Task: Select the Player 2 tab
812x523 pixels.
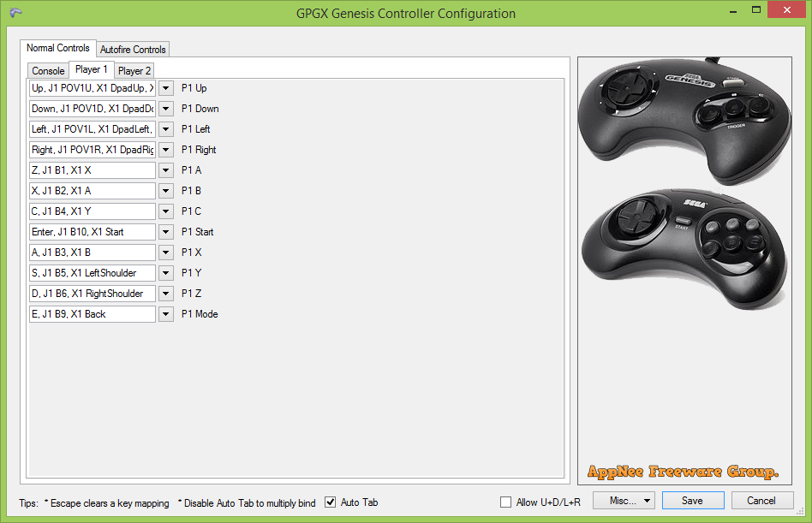Action: (134, 71)
